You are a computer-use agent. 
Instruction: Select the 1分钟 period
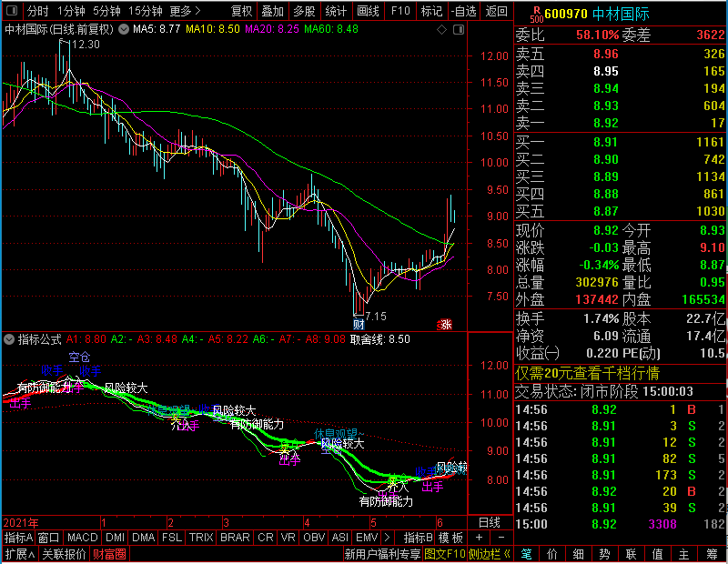tap(71, 11)
